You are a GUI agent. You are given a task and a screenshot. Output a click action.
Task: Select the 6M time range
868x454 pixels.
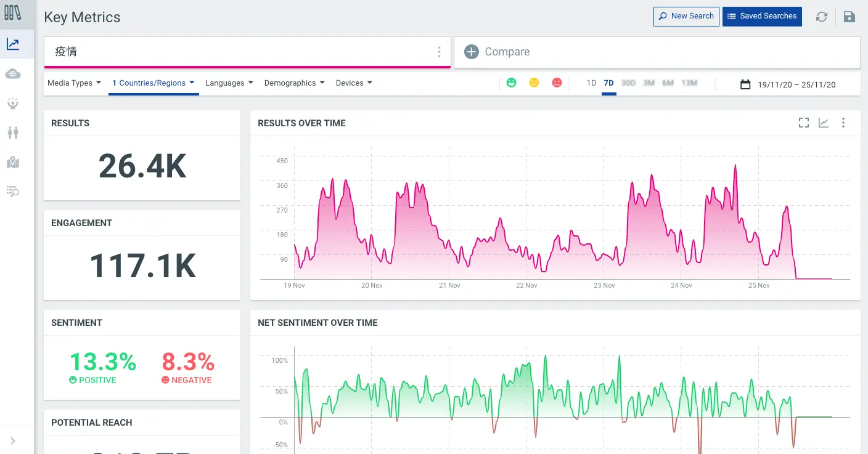(x=668, y=83)
